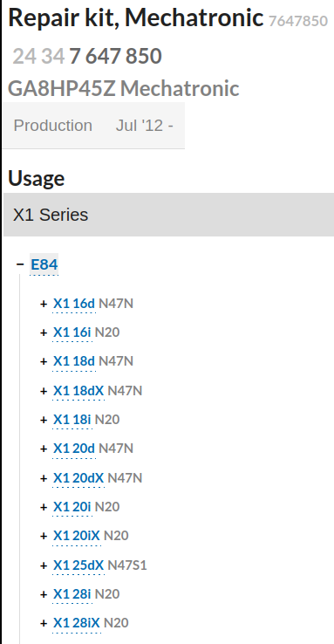
Task: Open the X1 16d link
Action: 74,304
